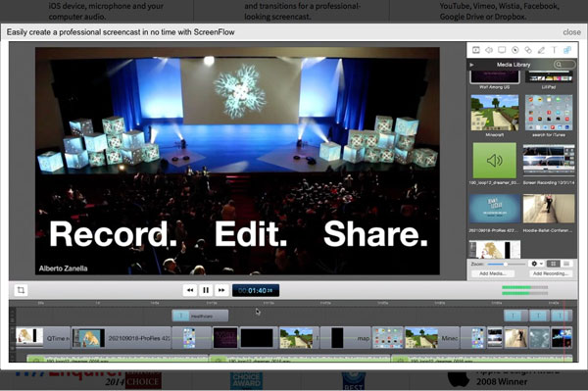Open the Video Properties inspector tab
The width and height of the screenshot is (588, 391).
(x=476, y=50)
